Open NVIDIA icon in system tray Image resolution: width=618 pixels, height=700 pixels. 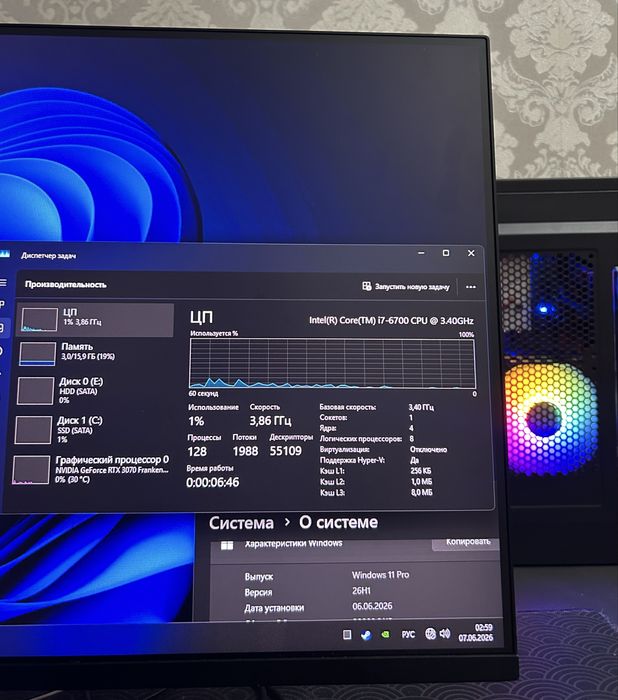pos(385,634)
